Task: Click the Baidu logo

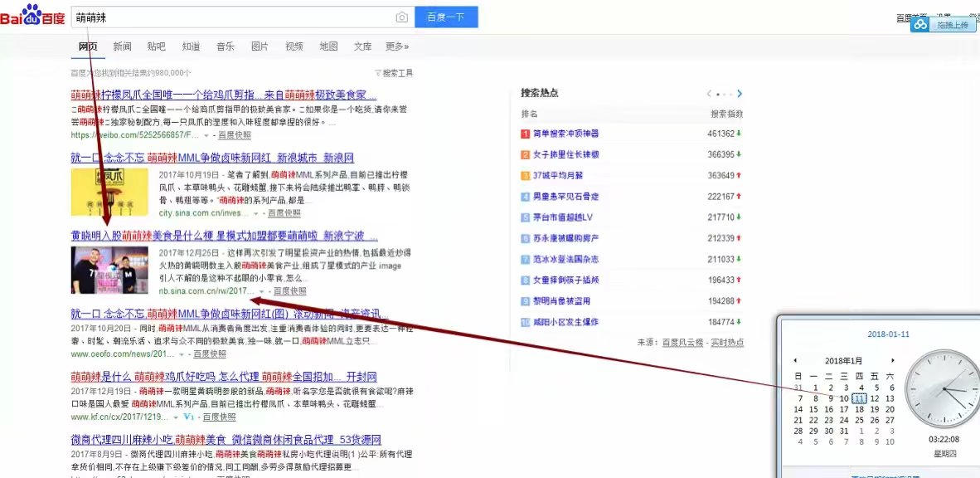Action: point(32,15)
